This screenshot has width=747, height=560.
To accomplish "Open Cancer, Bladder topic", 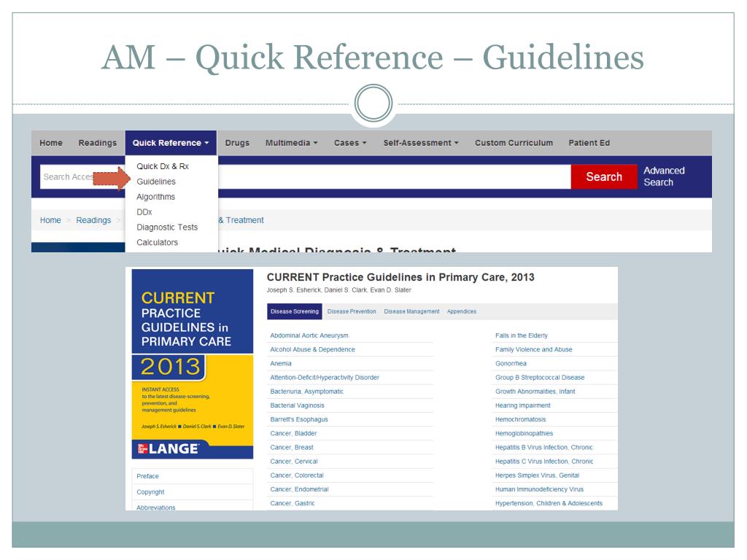I will 293,433.
